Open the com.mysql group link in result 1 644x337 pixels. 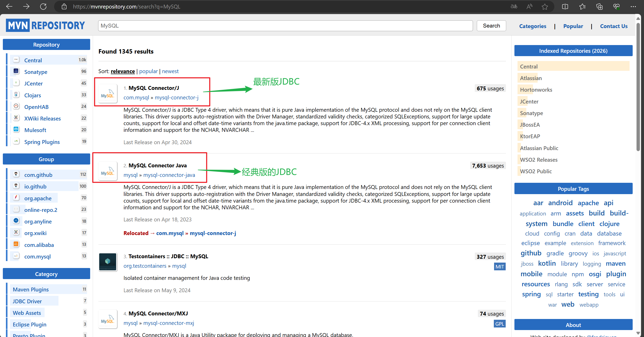[136, 98]
